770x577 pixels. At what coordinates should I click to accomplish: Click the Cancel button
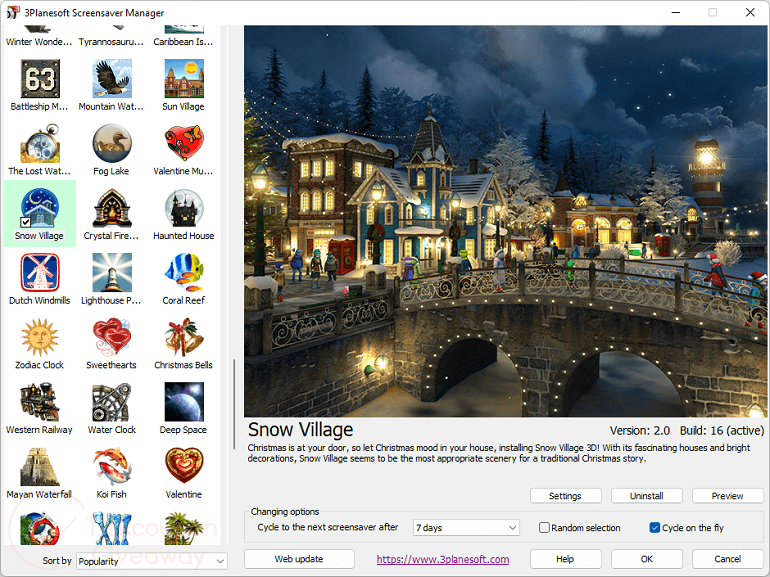[x=727, y=559]
